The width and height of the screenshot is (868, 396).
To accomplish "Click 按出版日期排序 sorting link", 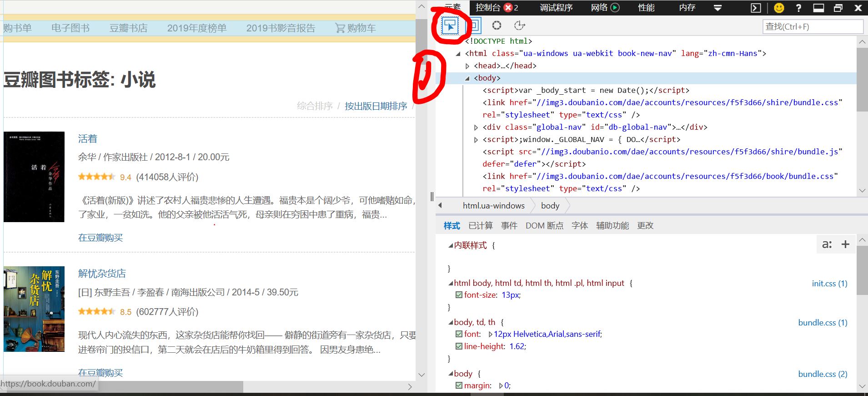I will click(376, 106).
